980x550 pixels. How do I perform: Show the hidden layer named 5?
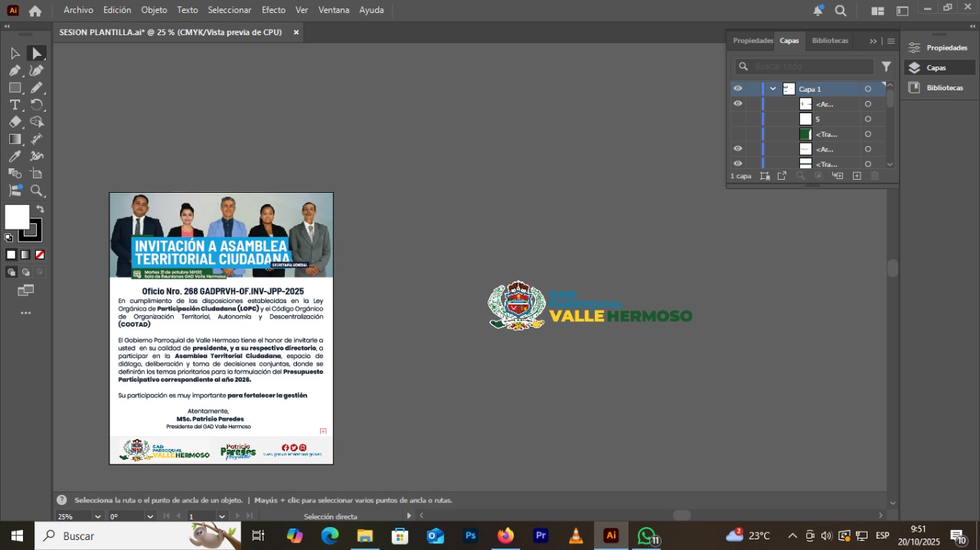pyautogui.click(x=738, y=119)
